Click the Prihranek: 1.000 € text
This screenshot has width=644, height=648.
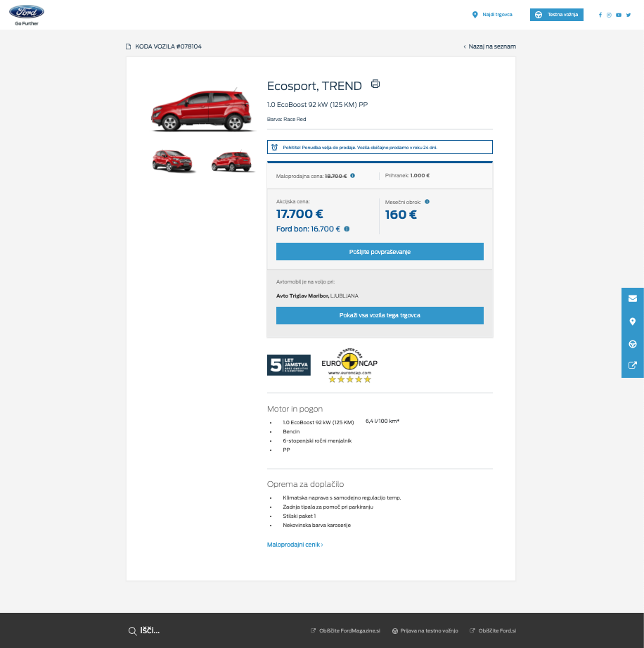[x=407, y=176]
